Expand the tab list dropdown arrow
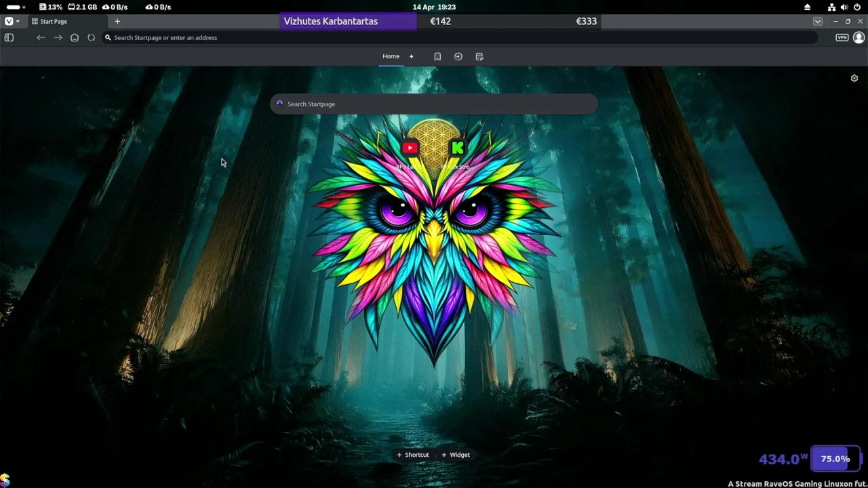Image resolution: width=868 pixels, height=488 pixels. 818,21
